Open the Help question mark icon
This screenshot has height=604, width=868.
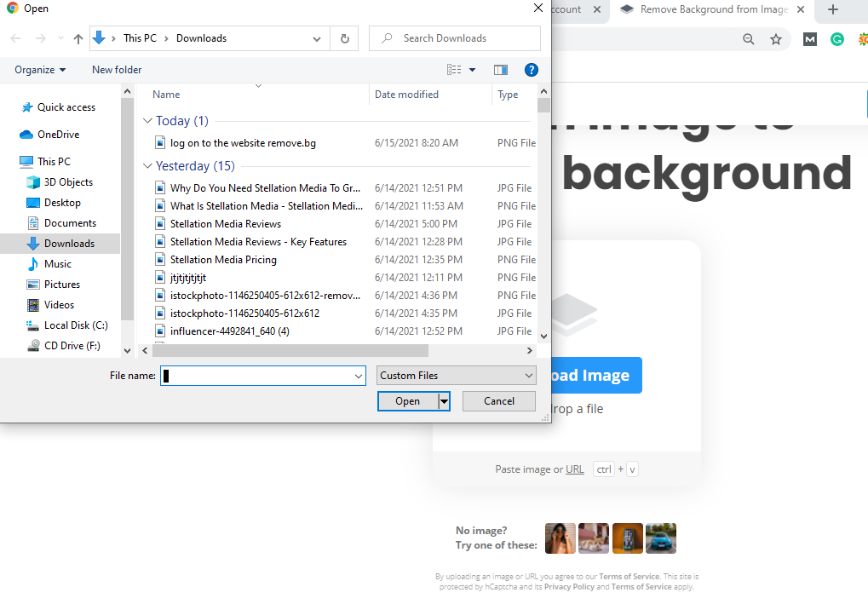[532, 70]
